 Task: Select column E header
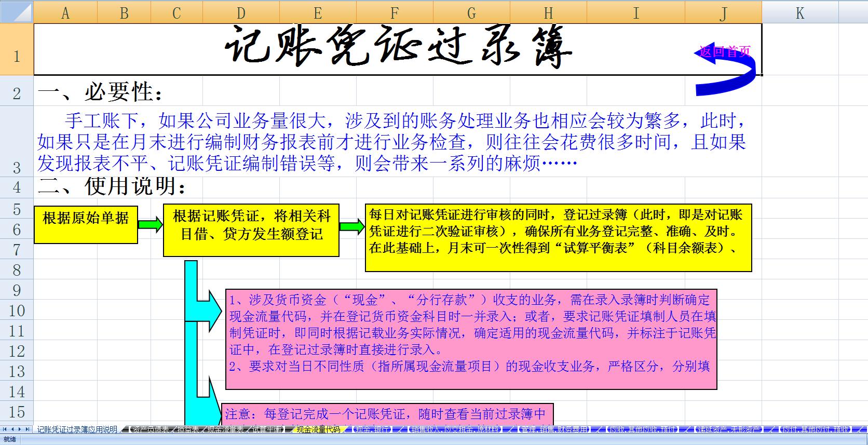[x=318, y=12]
